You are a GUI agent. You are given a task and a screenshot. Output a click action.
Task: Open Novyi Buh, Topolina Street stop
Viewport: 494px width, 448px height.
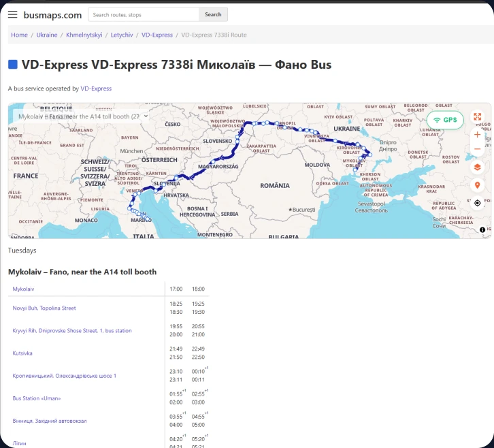coord(44,308)
